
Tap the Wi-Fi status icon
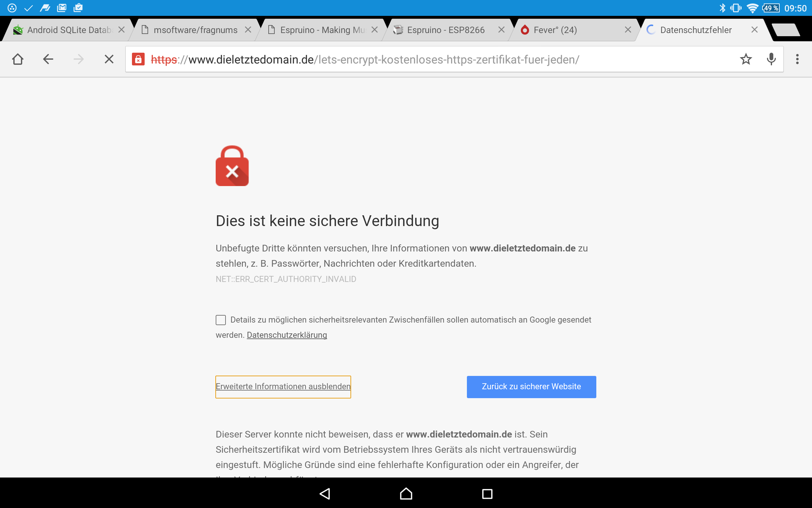point(752,8)
